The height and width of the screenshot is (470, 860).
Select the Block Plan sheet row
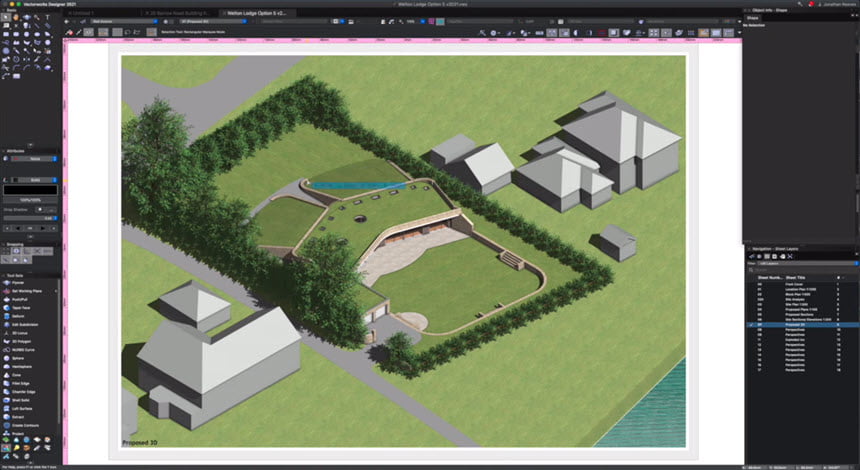(802, 295)
